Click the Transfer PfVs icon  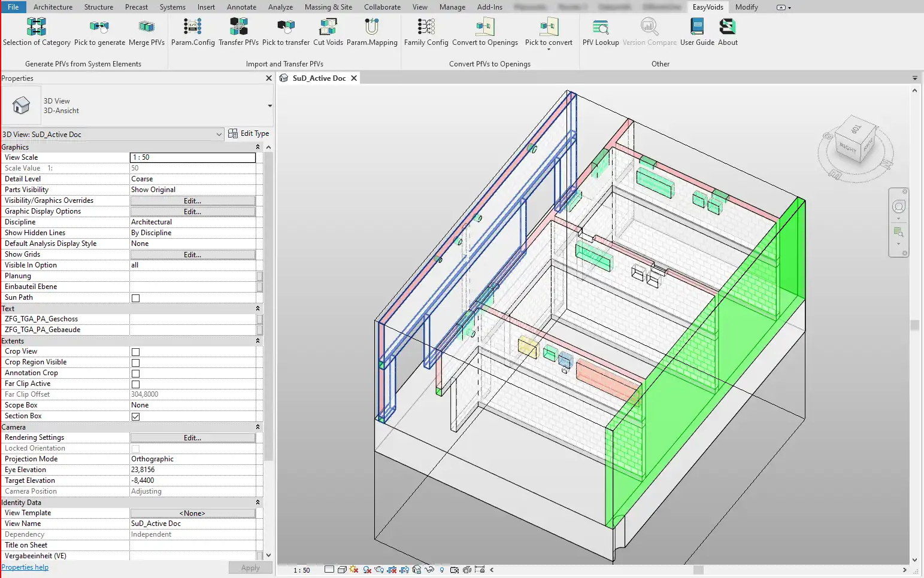coord(238,27)
